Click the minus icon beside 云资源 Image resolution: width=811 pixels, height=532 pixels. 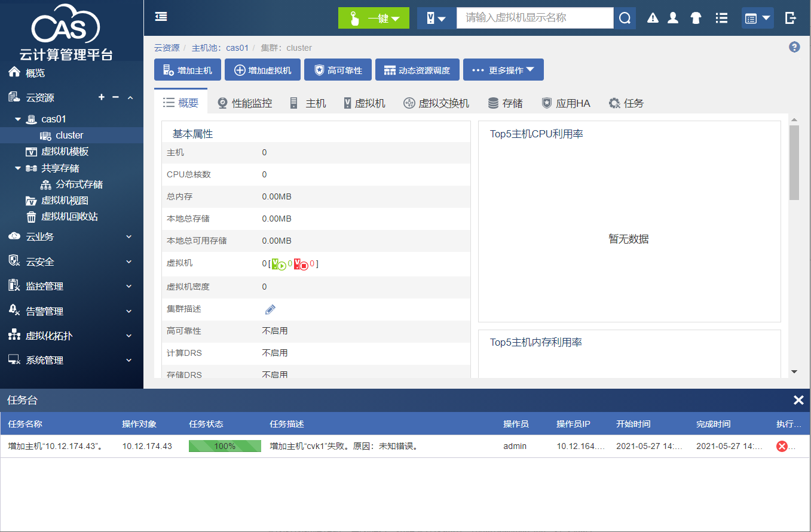coord(116,97)
